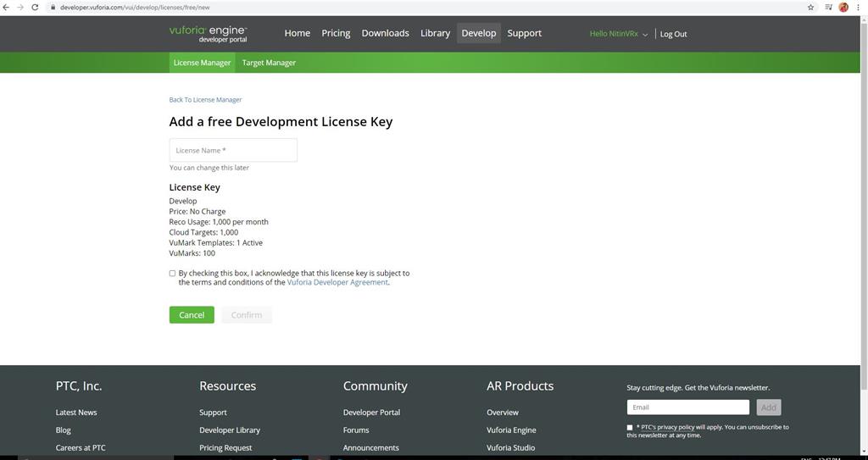The width and height of the screenshot is (868, 460).
Task: Open the Downloads menu item
Action: tap(386, 33)
